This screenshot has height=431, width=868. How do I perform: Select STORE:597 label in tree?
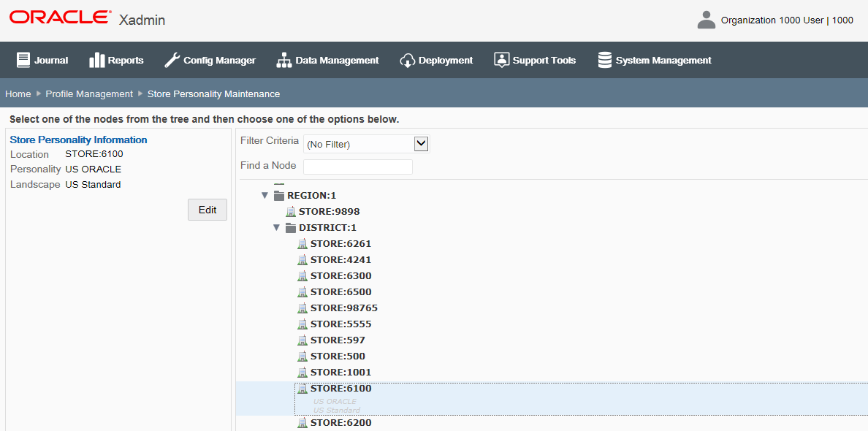(338, 340)
